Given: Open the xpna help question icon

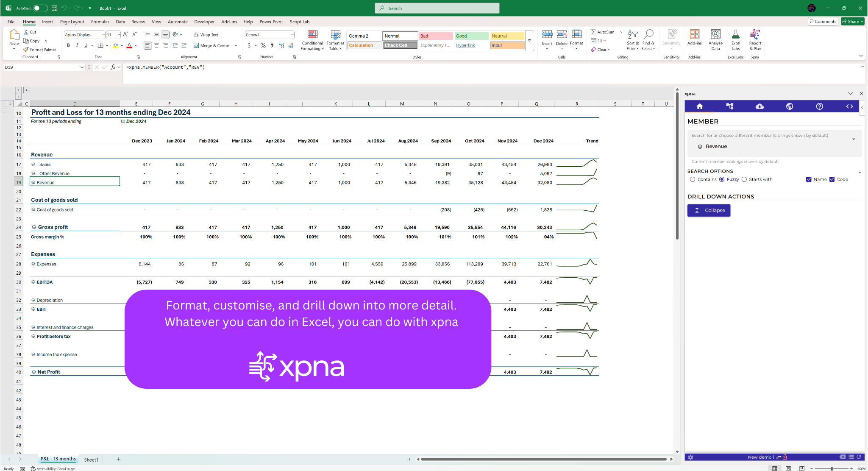Looking at the screenshot, I should click(x=819, y=106).
